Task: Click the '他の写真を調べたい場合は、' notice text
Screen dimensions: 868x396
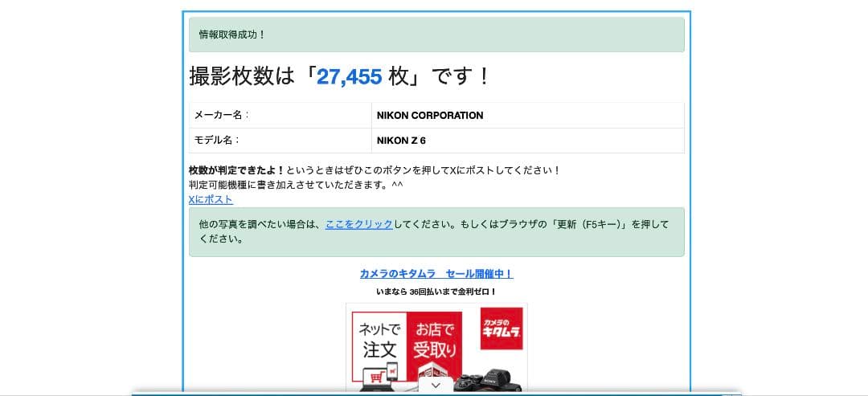Action: tap(260, 224)
